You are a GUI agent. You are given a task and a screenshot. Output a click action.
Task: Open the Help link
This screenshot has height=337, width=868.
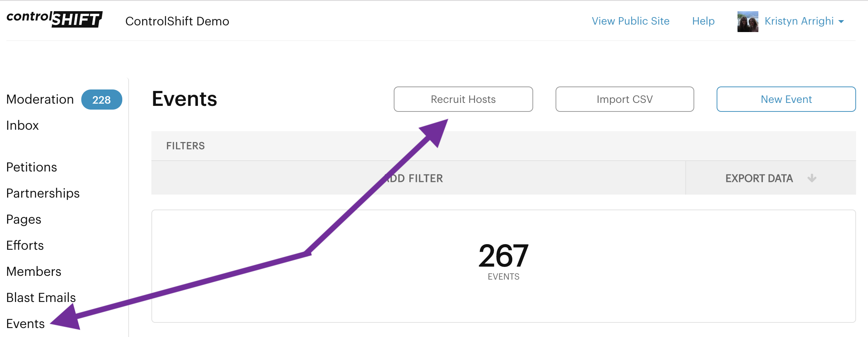pos(703,21)
